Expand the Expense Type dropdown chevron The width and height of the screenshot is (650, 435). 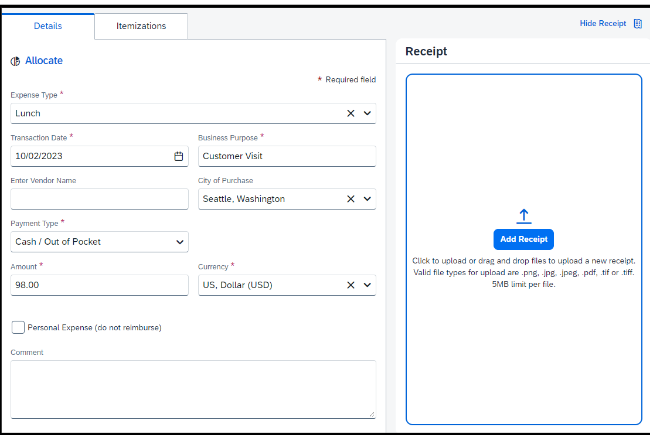pyautogui.click(x=367, y=113)
